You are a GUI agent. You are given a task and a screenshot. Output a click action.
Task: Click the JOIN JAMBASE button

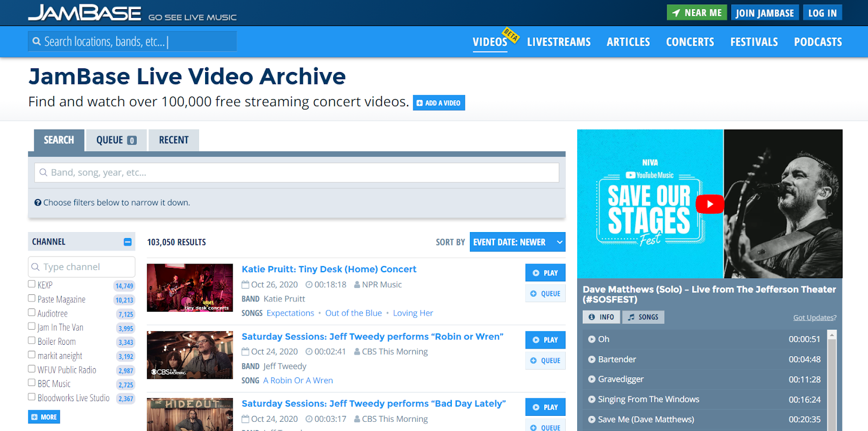(x=764, y=12)
